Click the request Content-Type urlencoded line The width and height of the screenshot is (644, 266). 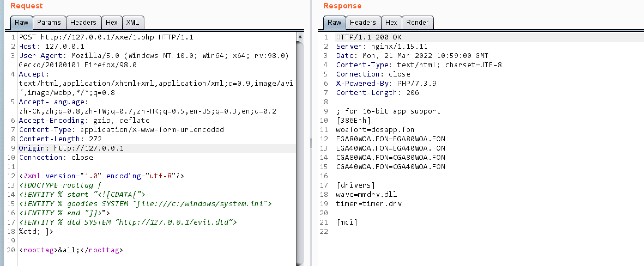click(x=121, y=130)
